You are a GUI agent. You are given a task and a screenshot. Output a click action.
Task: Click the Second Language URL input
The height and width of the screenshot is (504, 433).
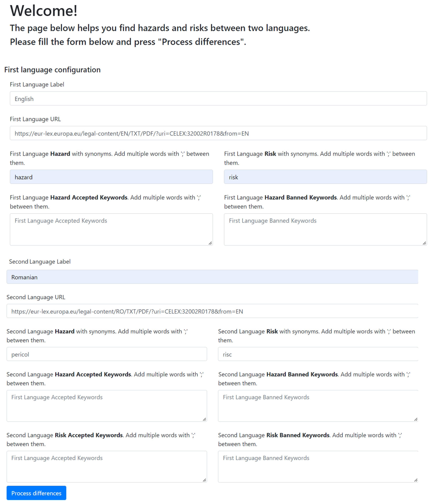coord(212,311)
